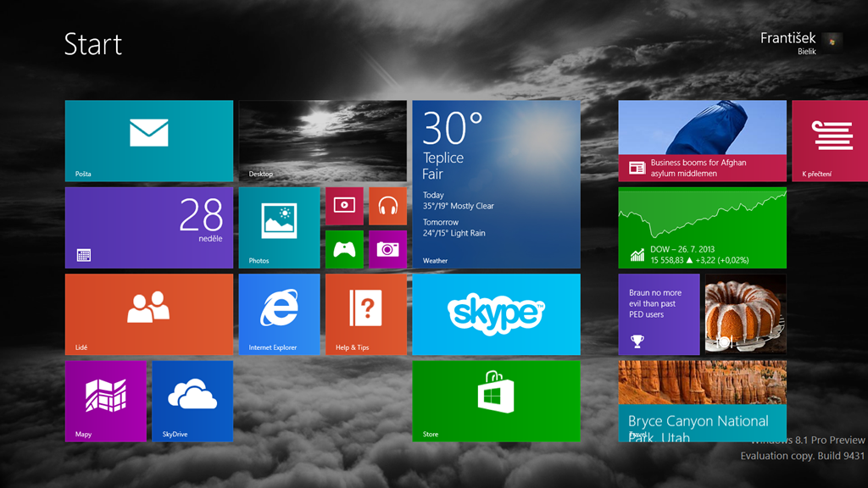Open the Windows Store tile
This screenshot has width=868, height=488.
pos(496,401)
